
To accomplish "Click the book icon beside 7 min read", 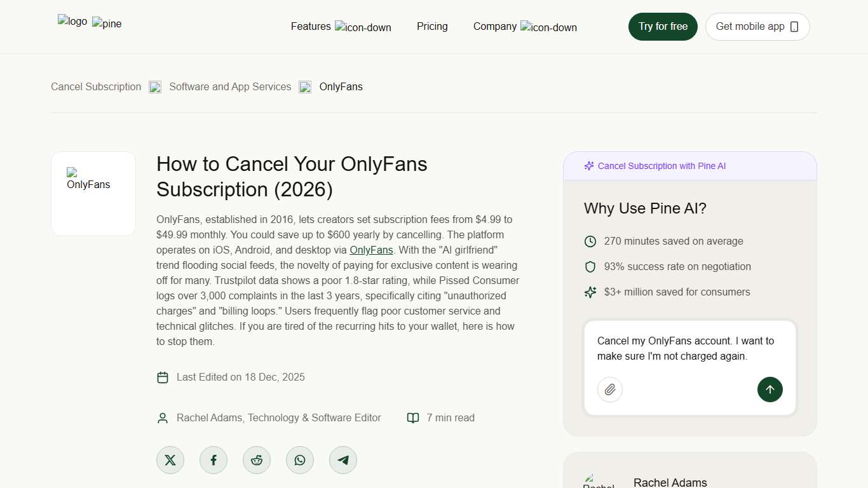I will [413, 417].
